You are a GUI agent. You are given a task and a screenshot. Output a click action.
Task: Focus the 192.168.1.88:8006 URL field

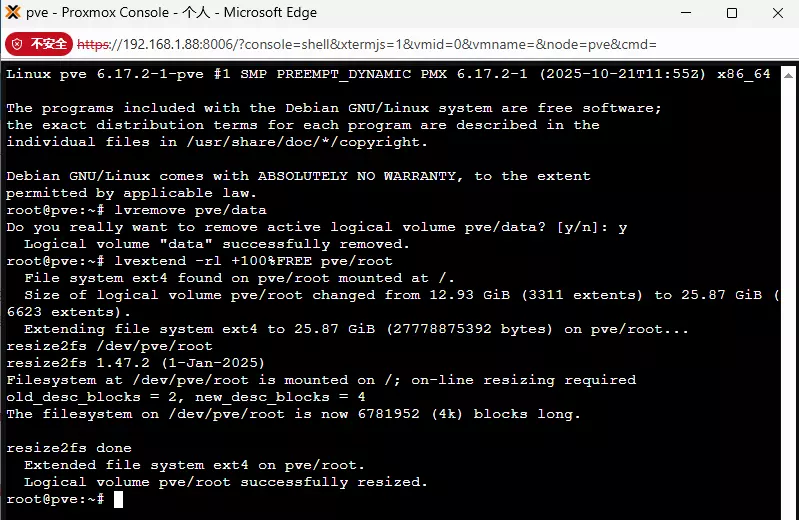367,44
